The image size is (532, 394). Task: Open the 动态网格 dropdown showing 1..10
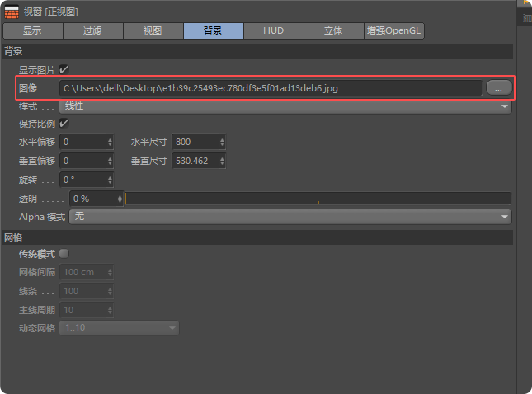click(x=119, y=328)
